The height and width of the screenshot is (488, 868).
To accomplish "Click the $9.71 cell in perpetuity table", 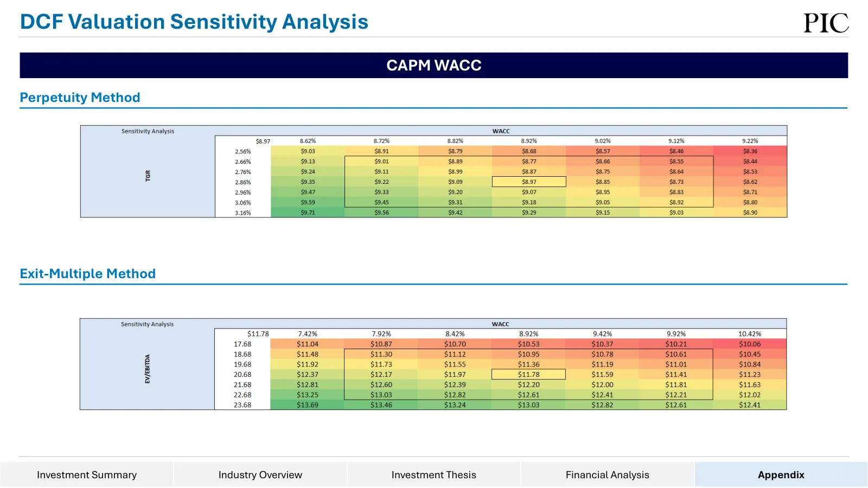I will pyautogui.click(x=308, y=213).
